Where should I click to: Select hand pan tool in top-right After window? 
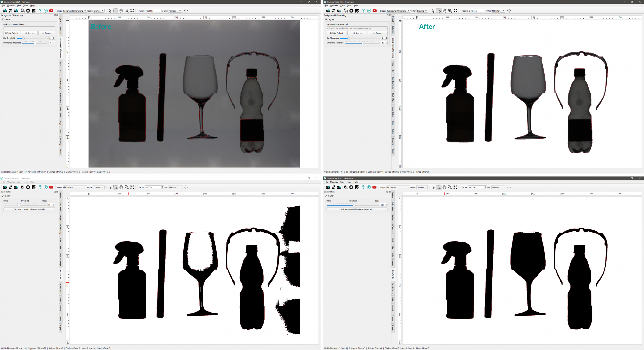(x=444, y=11)
